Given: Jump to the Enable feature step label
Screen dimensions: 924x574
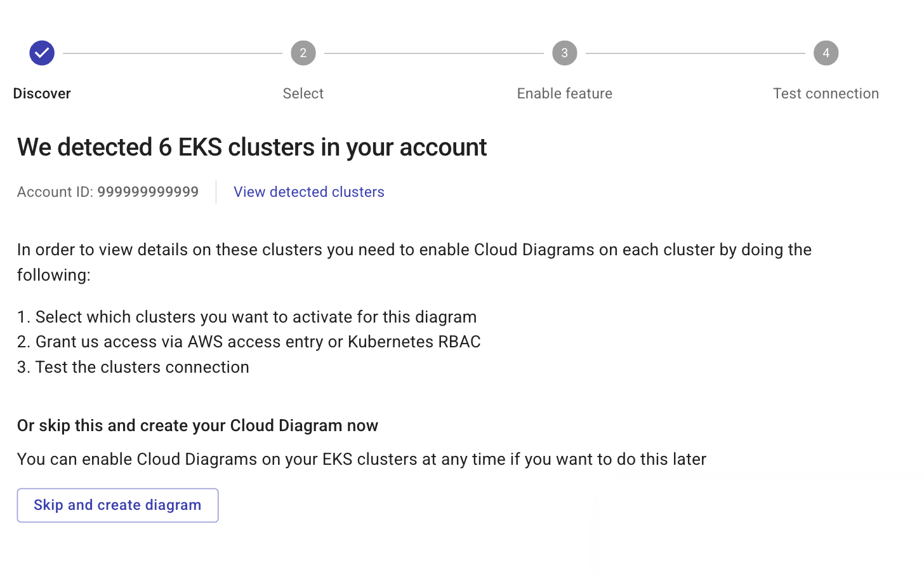Looking at the screenshot, I should click(x=565, y=93).
